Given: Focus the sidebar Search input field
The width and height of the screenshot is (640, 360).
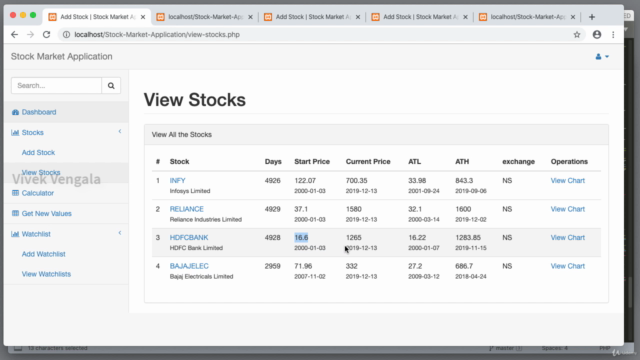Looking at the screenshot, I should [x=56, y=86].
